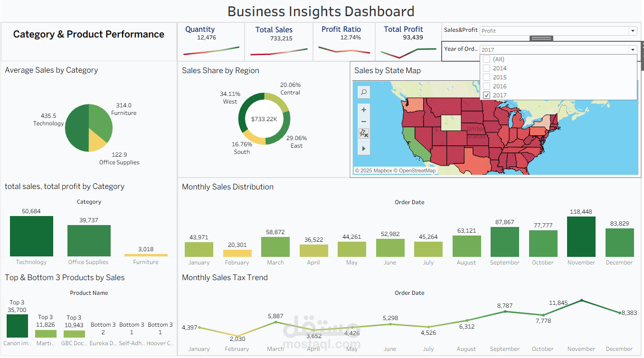The image size is (644, 358).
Task: Select the Canon top product bar
Action: point(18,326)
